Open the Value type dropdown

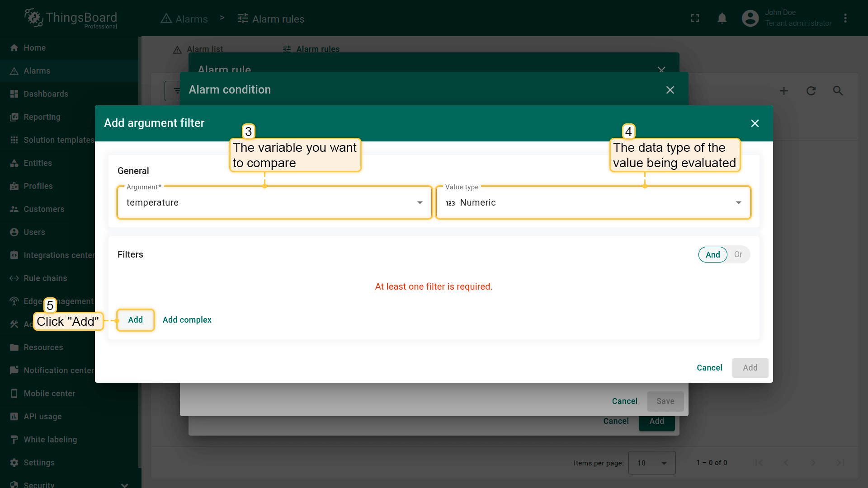[593, 202]
